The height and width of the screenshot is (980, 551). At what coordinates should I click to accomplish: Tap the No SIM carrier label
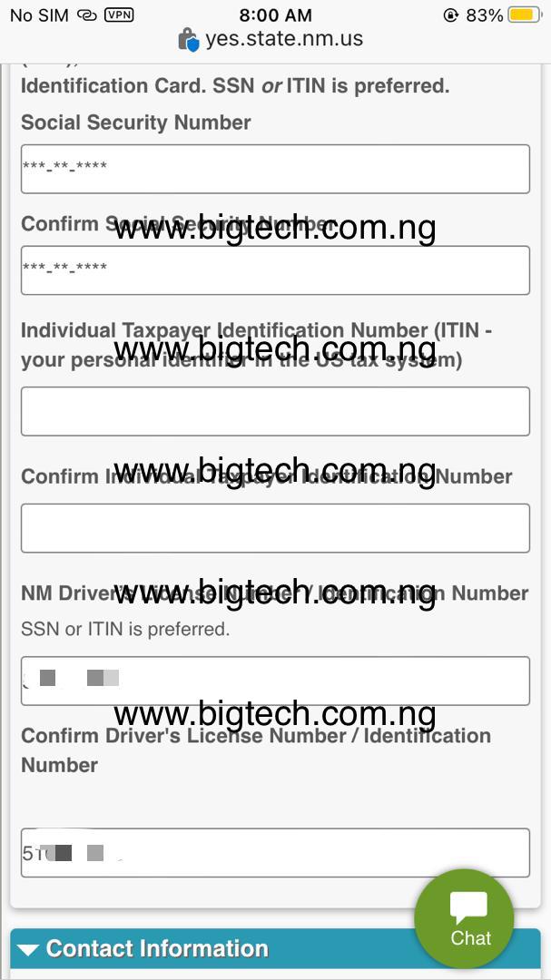(39, 15)
